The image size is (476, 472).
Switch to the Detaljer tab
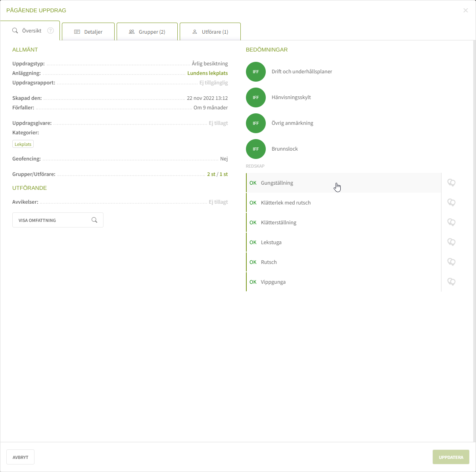[x=88, y=32]
